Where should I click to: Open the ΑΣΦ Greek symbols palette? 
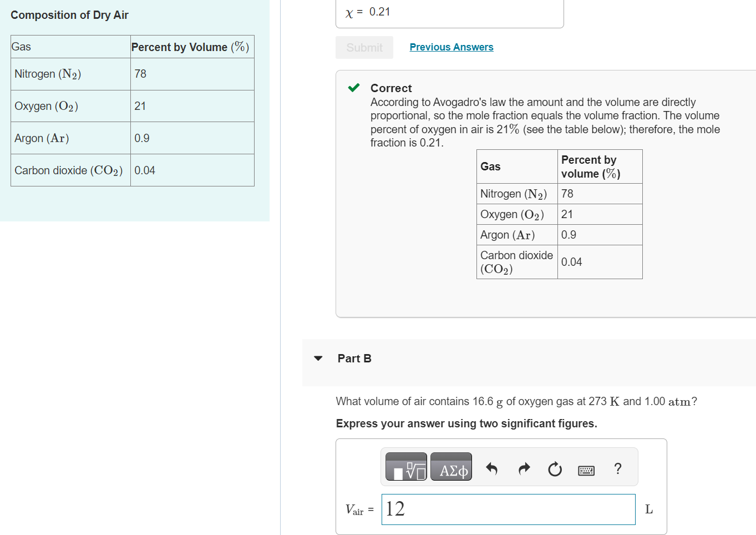click(451, 466)
